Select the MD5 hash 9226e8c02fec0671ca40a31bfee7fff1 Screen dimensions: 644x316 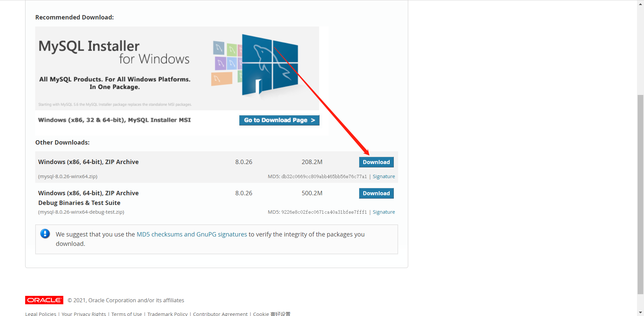(x=324, y=212)
